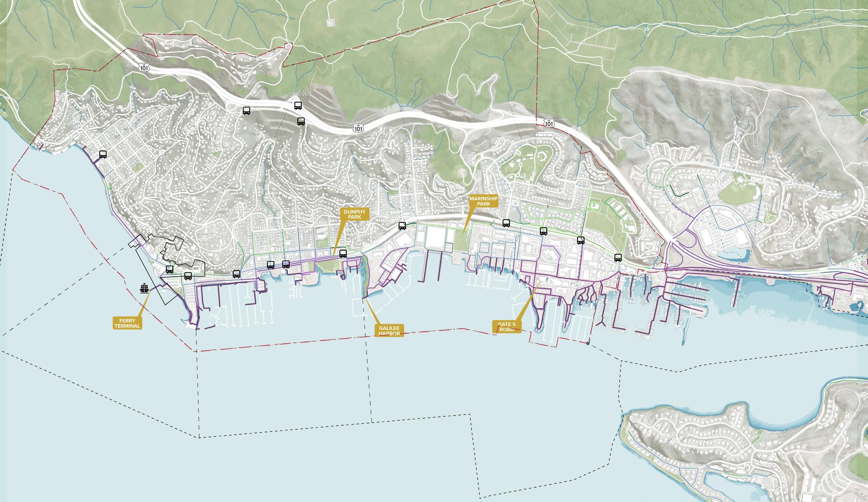Select the Dunphy Park label
This screenshot has width=868, height=502.
click(354, 214)
